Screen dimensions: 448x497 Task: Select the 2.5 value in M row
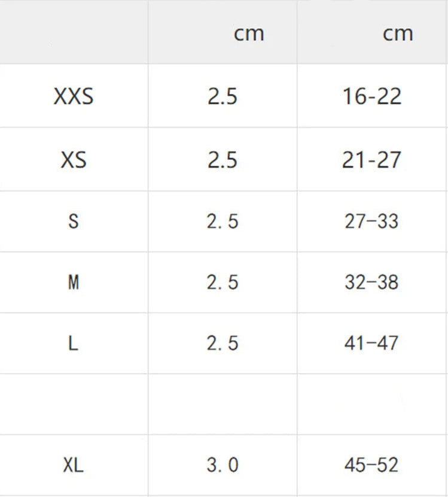tap(223, 282)
